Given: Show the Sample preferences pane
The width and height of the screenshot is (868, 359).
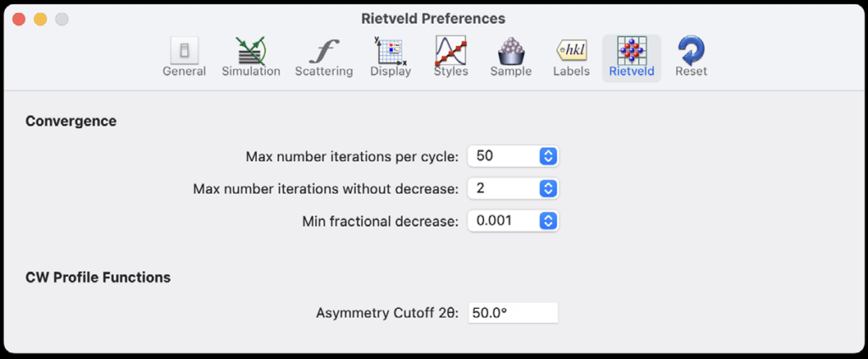Looking at the screenshot, I should (x=511, y=53).
